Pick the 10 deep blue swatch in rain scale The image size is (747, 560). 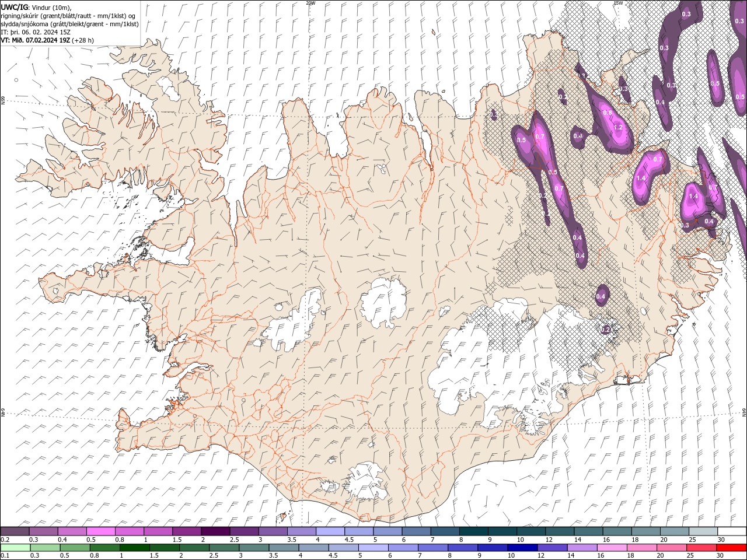coord(522,548)
